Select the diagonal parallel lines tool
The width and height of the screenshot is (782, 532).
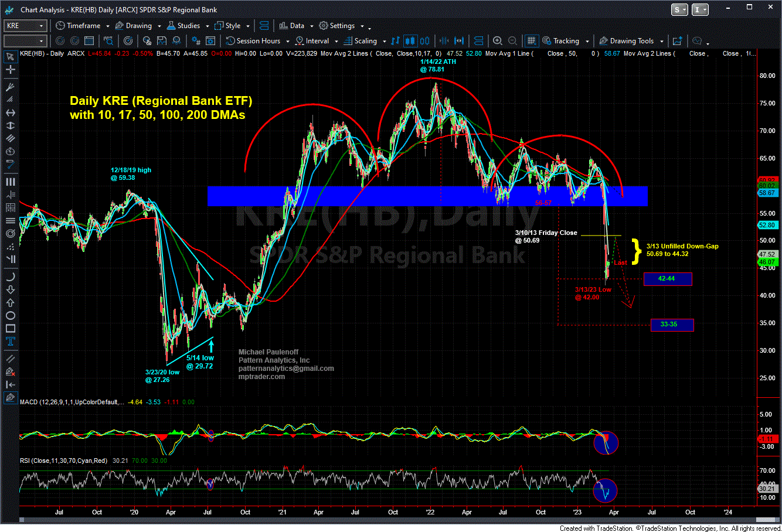[10, 139]
